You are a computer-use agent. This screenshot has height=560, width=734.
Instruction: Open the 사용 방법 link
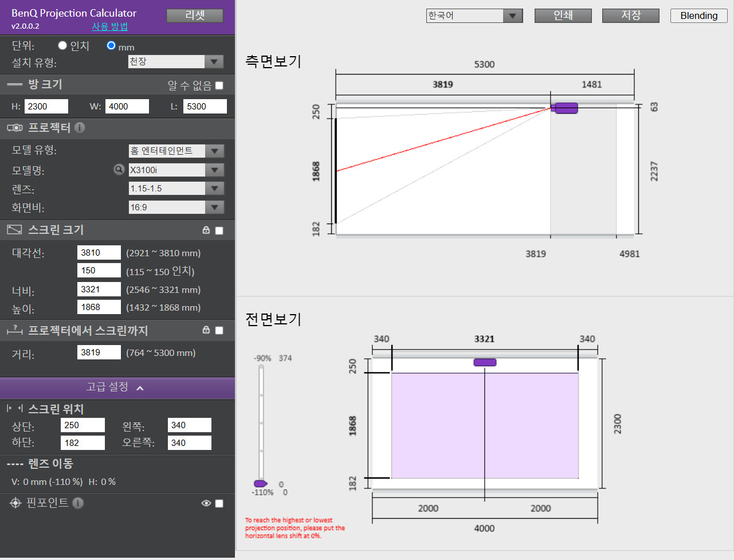110,26
